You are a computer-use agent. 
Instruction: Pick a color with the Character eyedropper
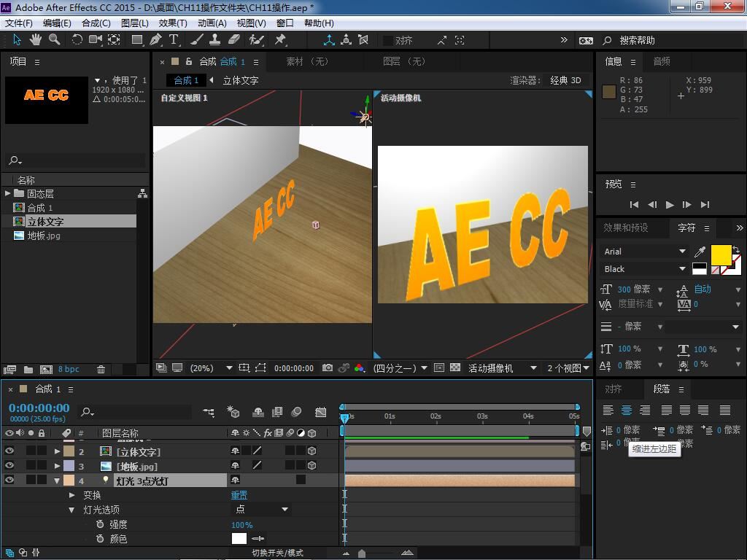pos(700,252)
